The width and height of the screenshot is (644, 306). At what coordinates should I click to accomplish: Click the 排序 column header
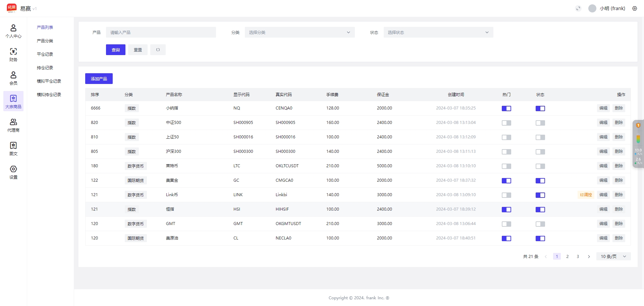tap(95, 95)
